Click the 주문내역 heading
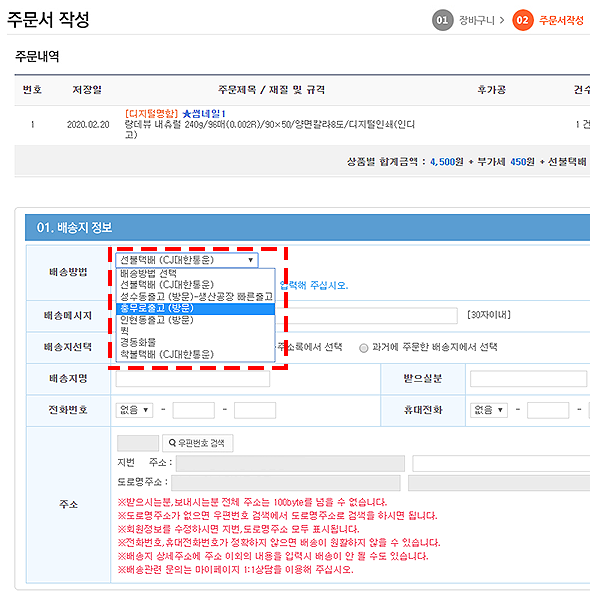590x600 pixels. click(x=37, y=57)
